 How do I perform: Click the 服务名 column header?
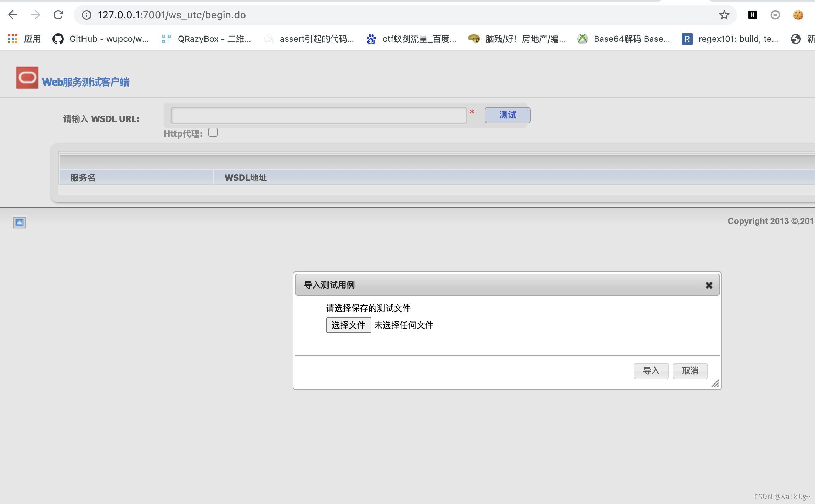click(136, 177)
